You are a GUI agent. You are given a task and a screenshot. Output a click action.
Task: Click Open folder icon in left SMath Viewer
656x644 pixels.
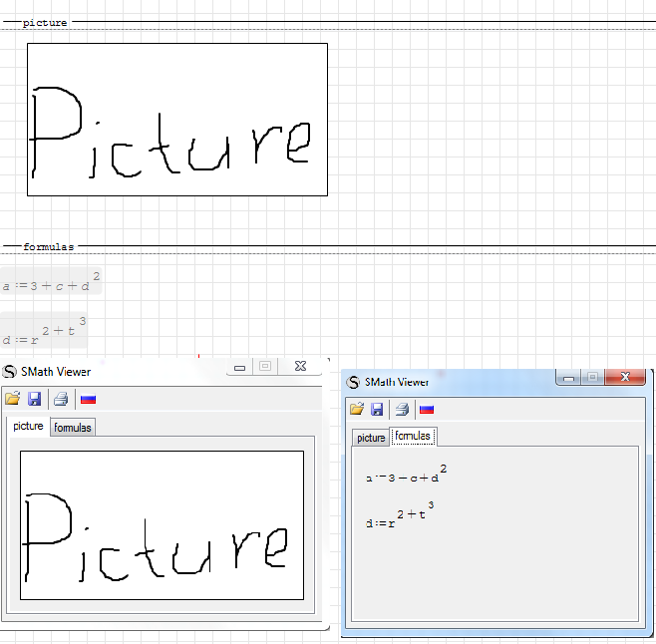click(x=13, y=400)
